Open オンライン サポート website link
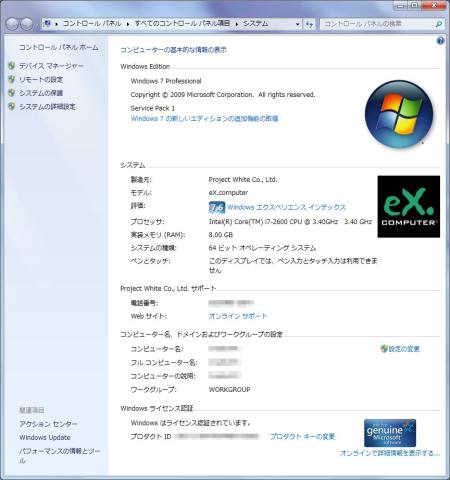This screenshot has width=450, height=480. click(238, 316)
